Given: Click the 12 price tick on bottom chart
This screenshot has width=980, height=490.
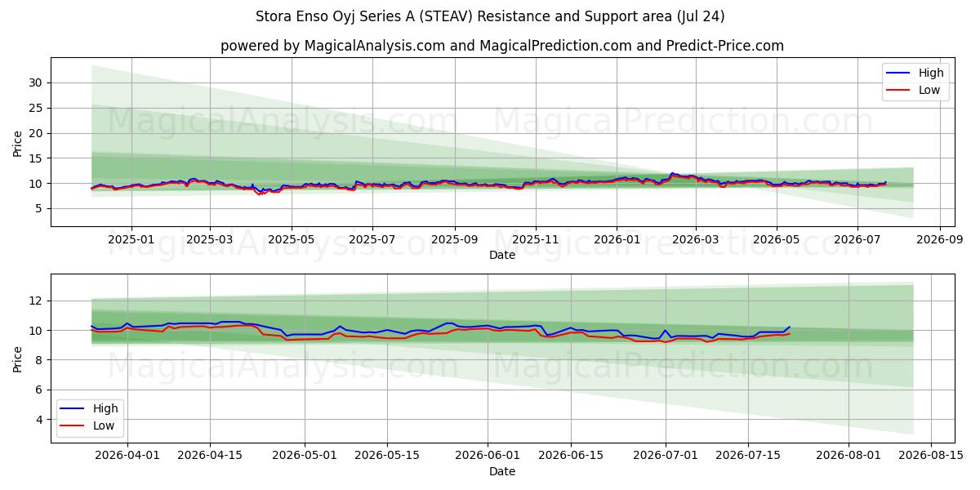Looking at the screenshot, I should [x=38, y=301].
